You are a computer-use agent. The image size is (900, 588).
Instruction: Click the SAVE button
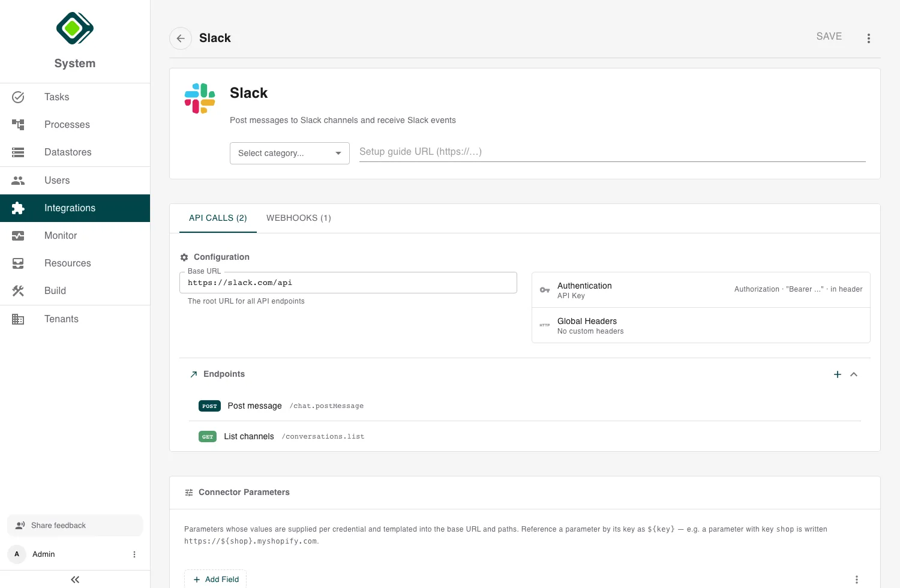[829, 37]
